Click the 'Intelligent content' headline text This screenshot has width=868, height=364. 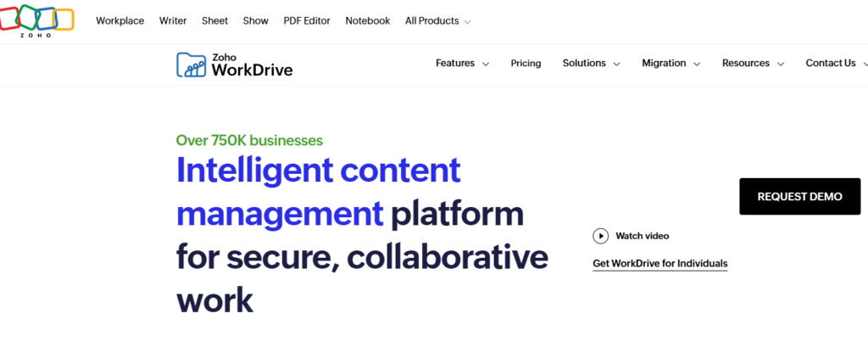tap(319, 170)
